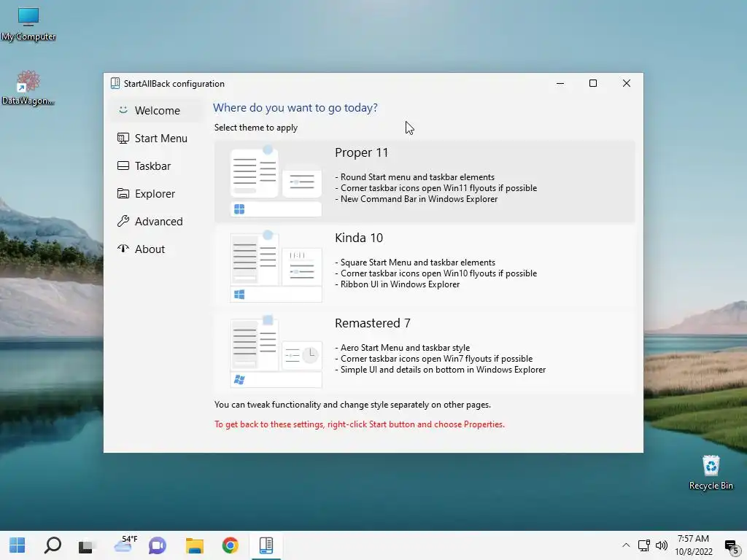Viewport: 747px width, 560px height.
Task: Open the Windows Start button
Action: (x=18, y=545)
